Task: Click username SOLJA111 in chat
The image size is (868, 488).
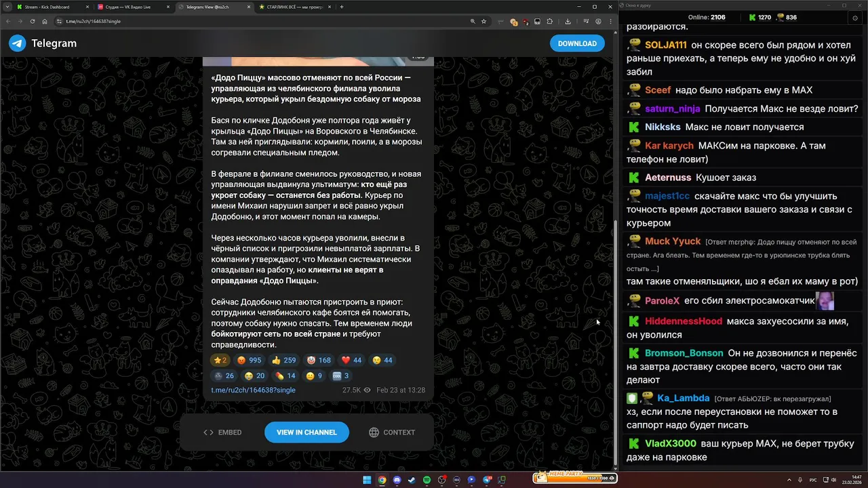Action: (666, 45)
